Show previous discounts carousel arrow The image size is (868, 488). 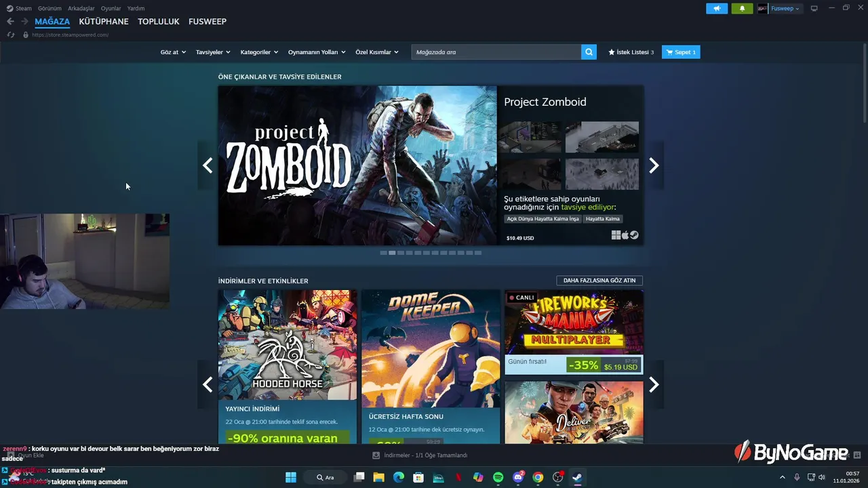208,384
